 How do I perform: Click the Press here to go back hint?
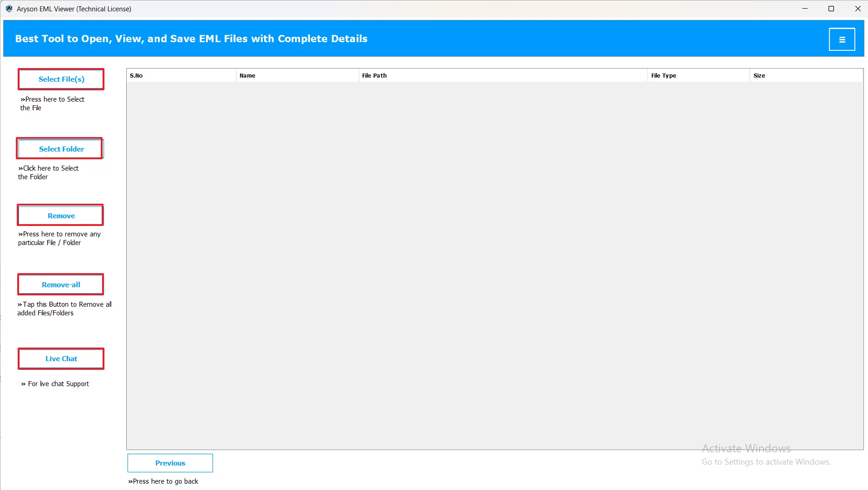[x=163, y=481]
